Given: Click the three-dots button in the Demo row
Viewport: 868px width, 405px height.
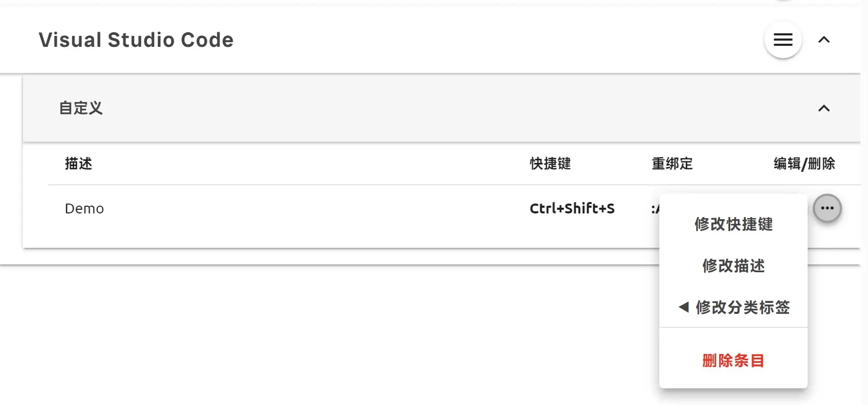Looking at the screenshot, I should 827,208.
